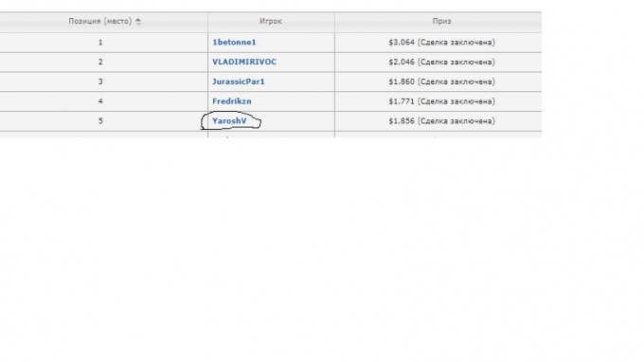Select the $1,860 prize cell
This screenshot has width=644, height=362.
(438, 81)
